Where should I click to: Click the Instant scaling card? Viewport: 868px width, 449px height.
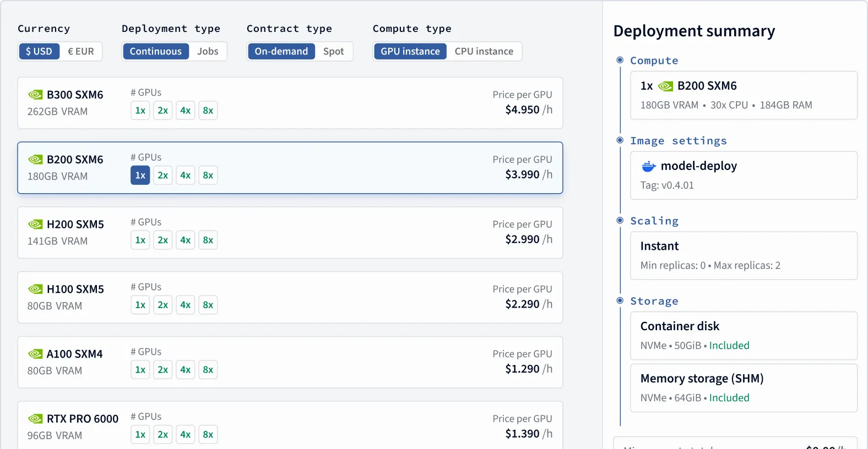coord(744,256)
